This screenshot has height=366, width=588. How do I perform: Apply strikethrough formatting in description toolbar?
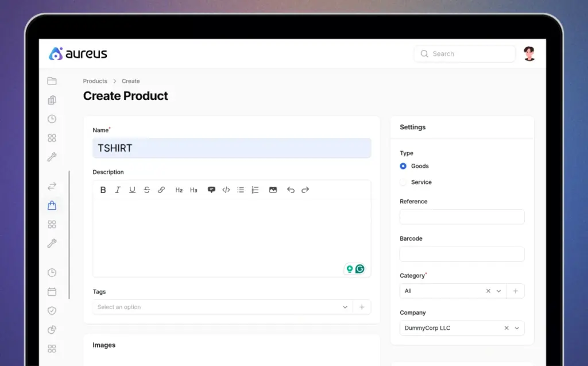pos(146,190)
